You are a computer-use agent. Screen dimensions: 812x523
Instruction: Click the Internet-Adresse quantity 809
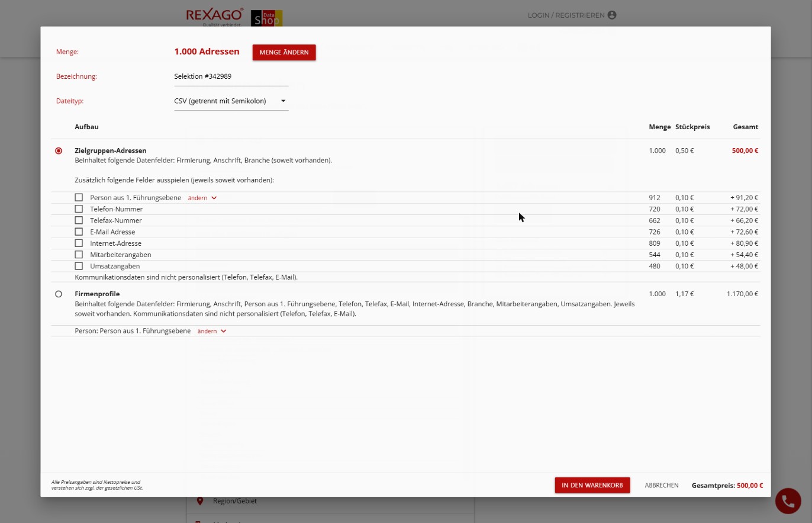tap(654, 243)
